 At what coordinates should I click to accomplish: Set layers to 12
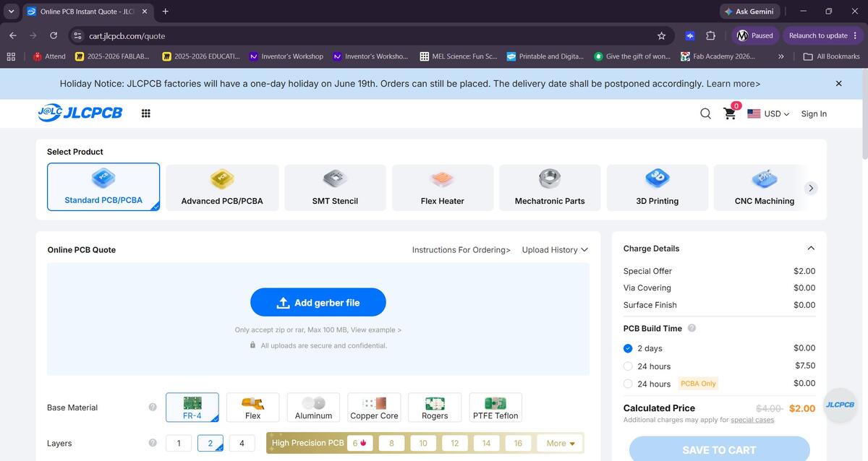click(x=455, y=443)
